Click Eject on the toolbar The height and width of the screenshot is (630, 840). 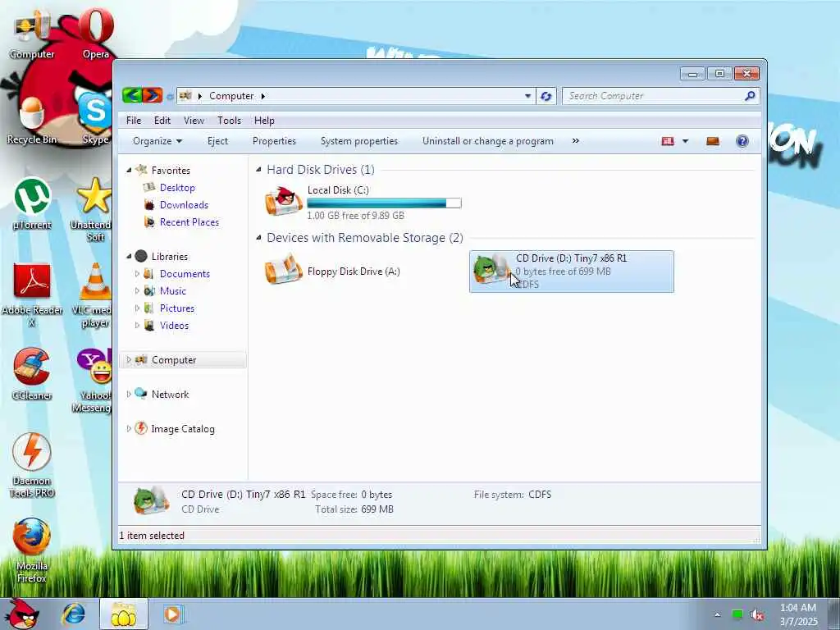coord(217,141)
